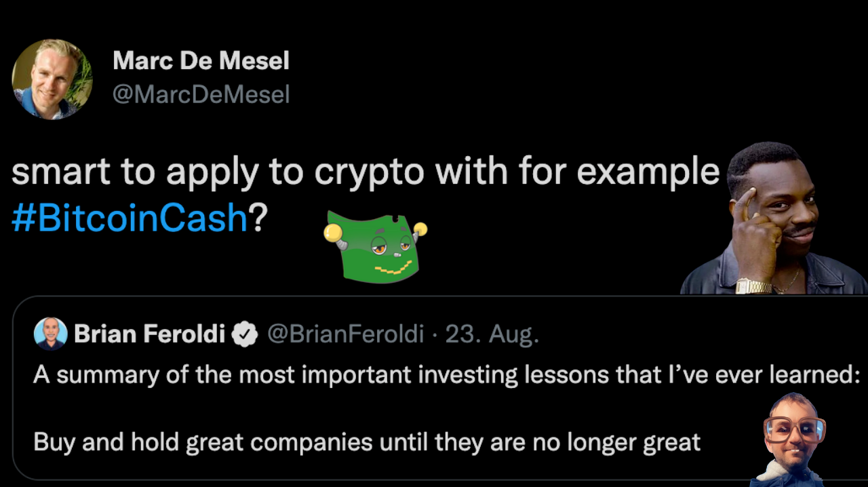Click the mascot's left gold coin
The height and width of the screenshot is (487, 868).
coord(332,233)
